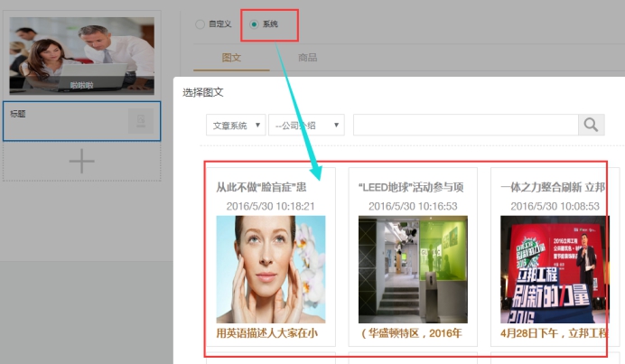The height and width of the screenshot is (364, 625).
Task: Click the plus icon to add item
Action: point(81,161)
